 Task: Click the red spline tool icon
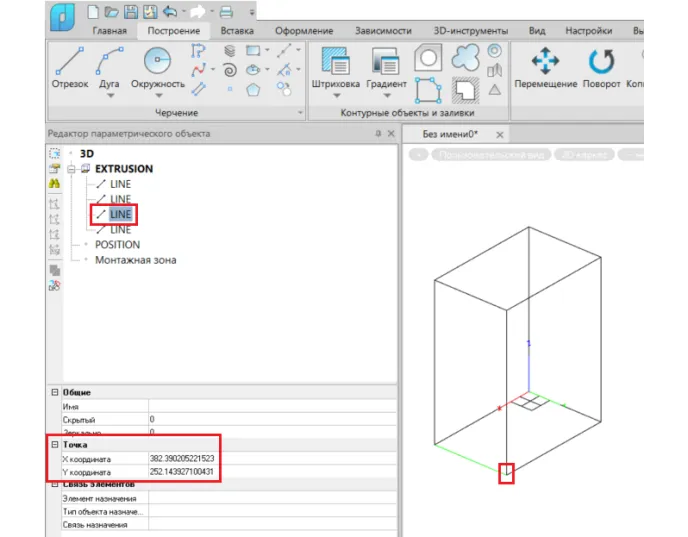198,69
